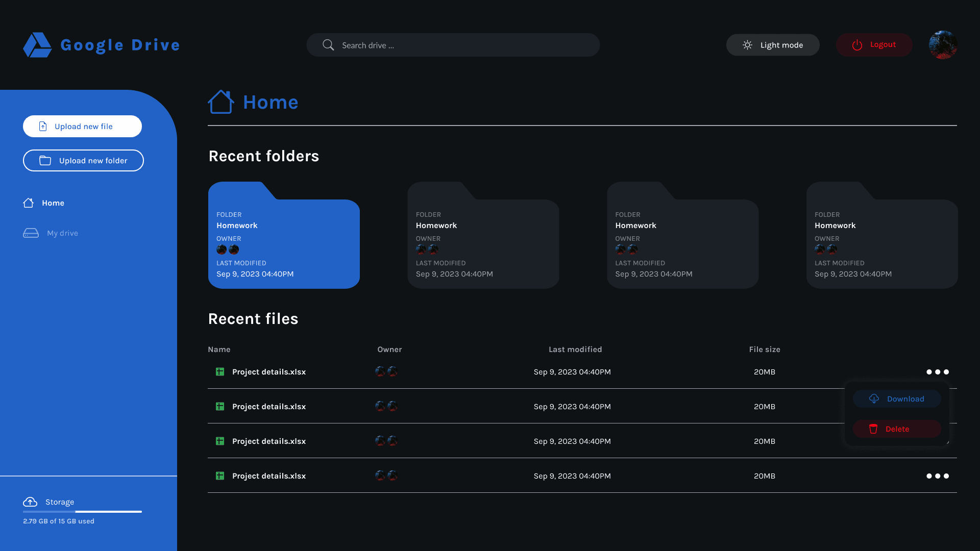Open first file's three-dot options menu
This screenshot has width=980, height=551.
tap(937, 372)
